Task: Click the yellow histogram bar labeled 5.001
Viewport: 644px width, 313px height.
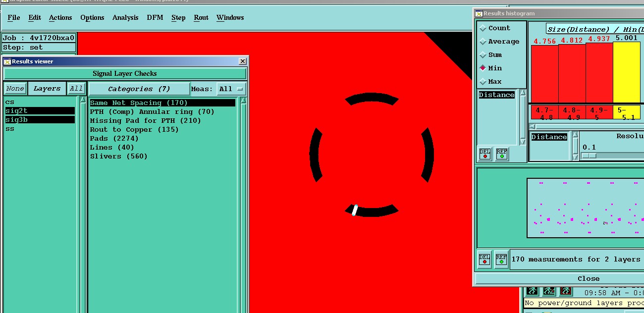Action: tap(627, 72)
